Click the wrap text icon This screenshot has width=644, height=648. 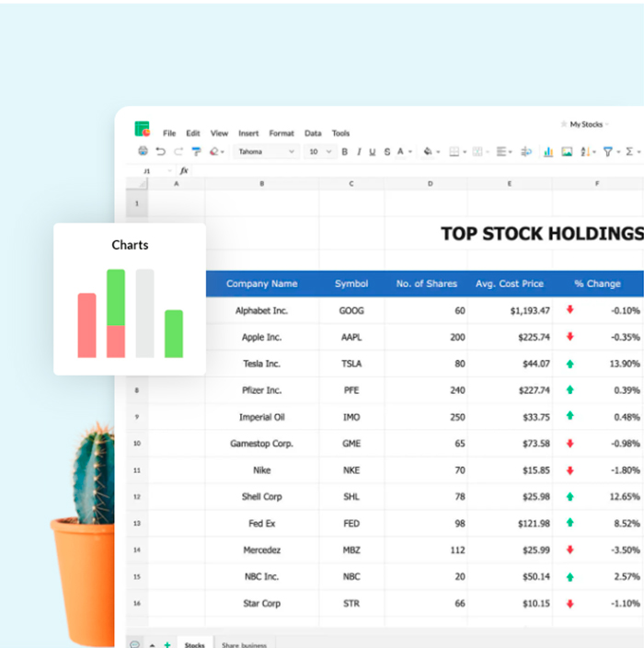click(x=526, y=152)
